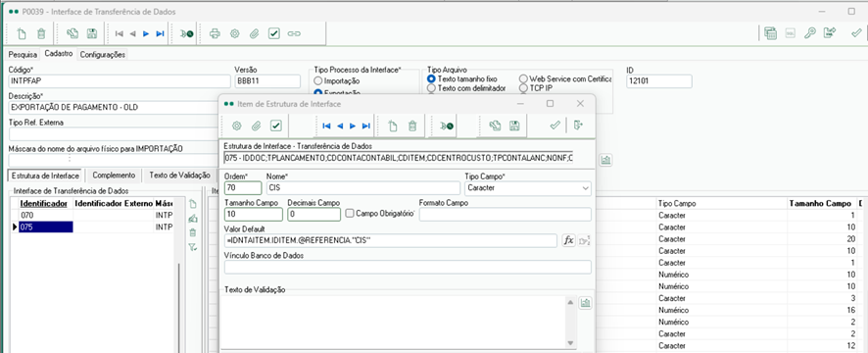Go to previous record in main toolbar

coord(133,33)
